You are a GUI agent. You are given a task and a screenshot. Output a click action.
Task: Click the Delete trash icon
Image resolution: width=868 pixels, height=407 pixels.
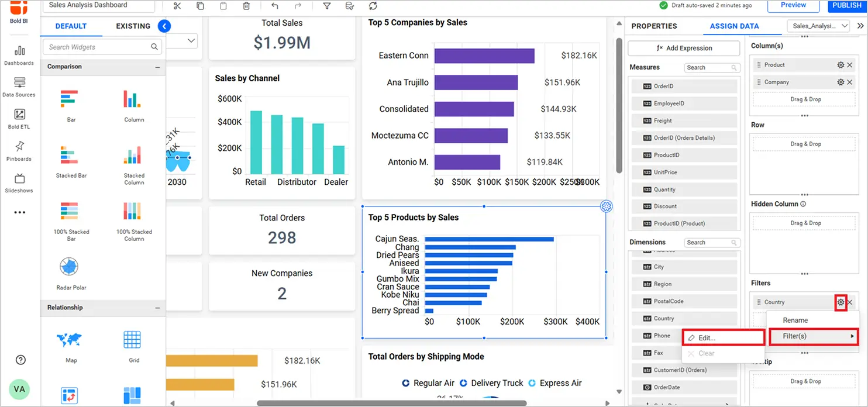(246, 6)
